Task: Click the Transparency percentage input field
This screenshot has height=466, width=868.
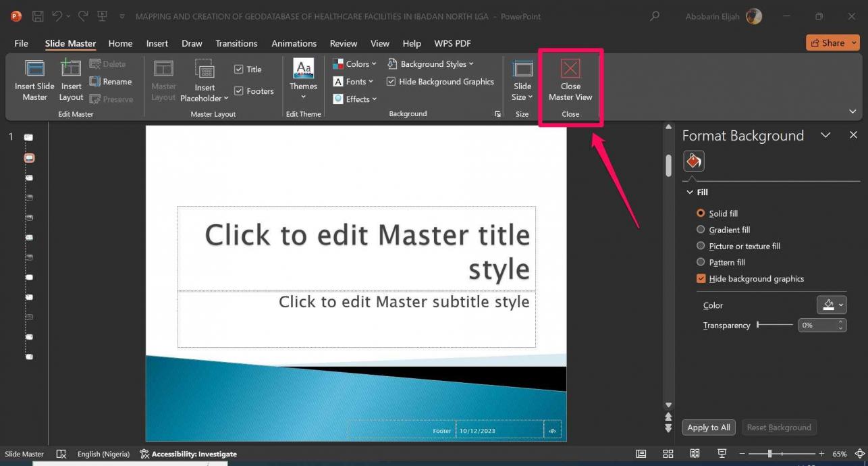Action: tap(817, 325)
